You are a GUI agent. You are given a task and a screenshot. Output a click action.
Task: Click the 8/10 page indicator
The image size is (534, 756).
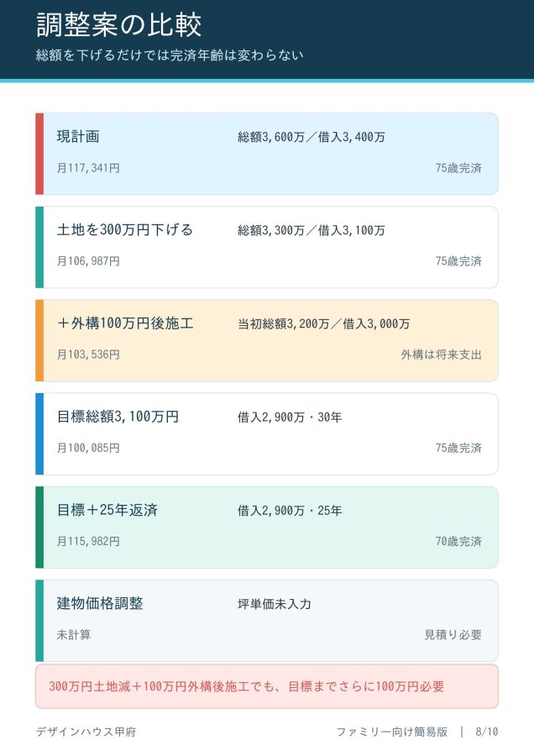point(486,732)
